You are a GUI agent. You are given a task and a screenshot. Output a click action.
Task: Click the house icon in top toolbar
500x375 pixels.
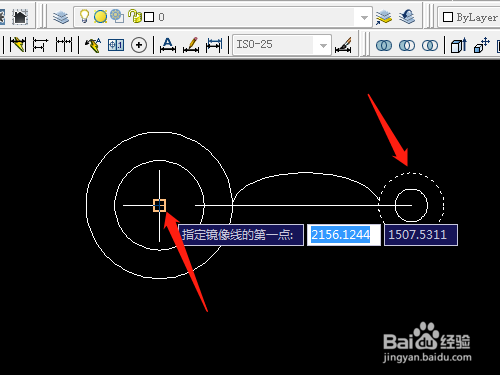[x=20, y=17]
